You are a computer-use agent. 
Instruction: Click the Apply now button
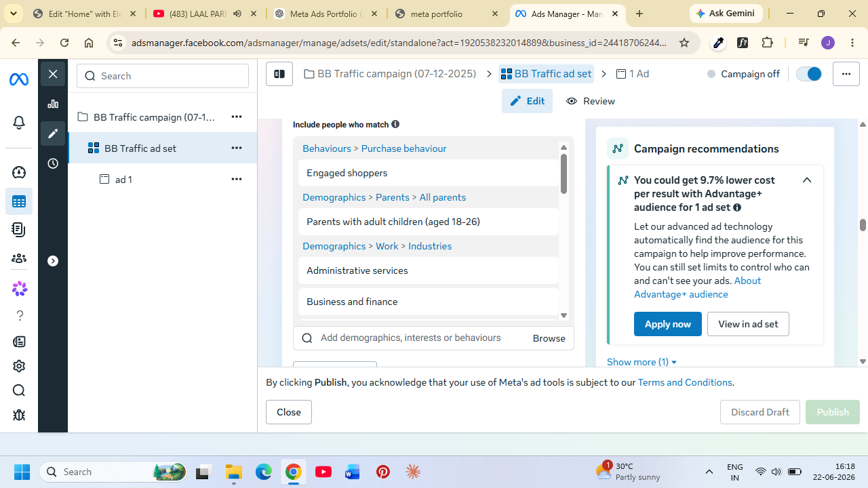[668, 324]
